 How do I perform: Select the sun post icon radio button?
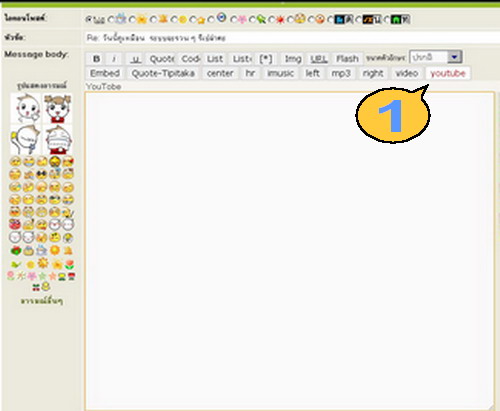tap(132, 20)
